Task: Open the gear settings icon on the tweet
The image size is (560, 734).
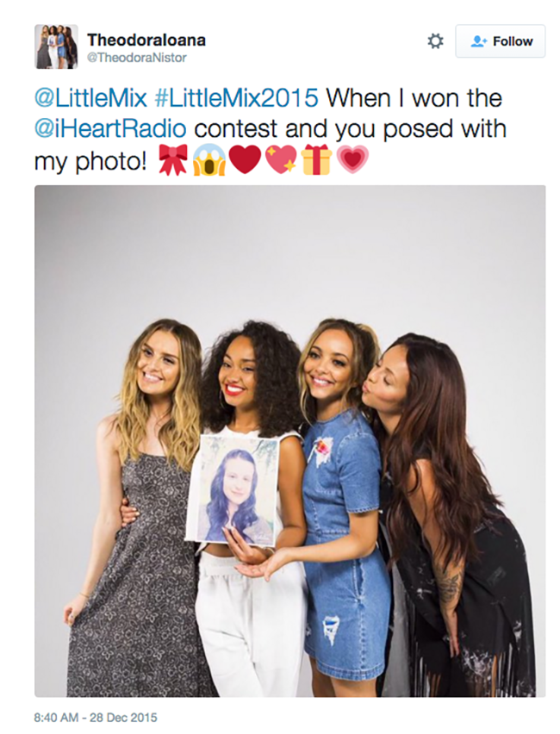Action: click(435, 41)
